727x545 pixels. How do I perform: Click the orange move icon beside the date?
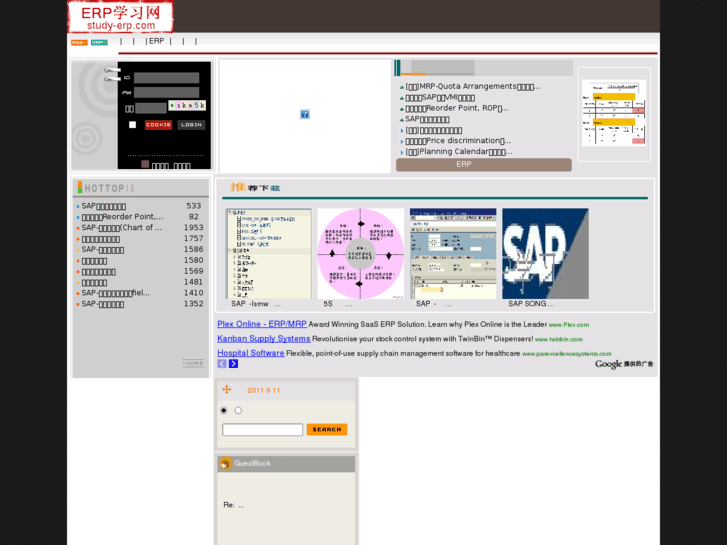tap(227, 390)
